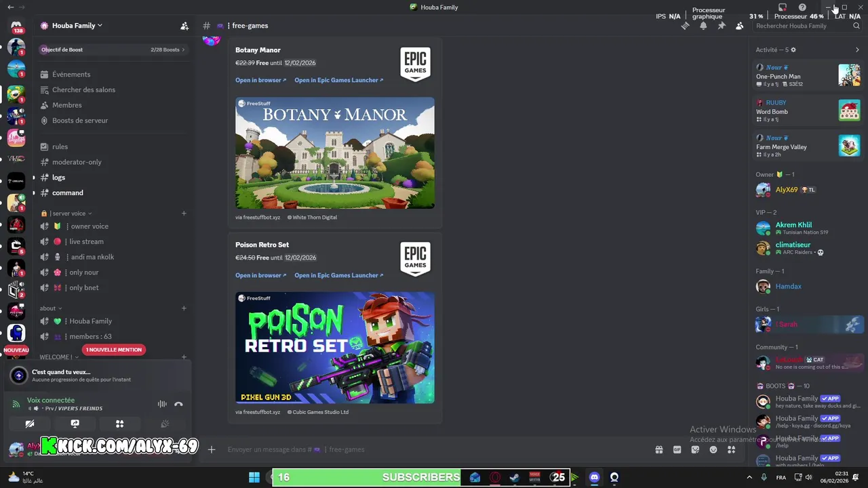Viewport: 868px width, 488px height.
Task: Open Chercher des salons
Action: click(114, 89)
